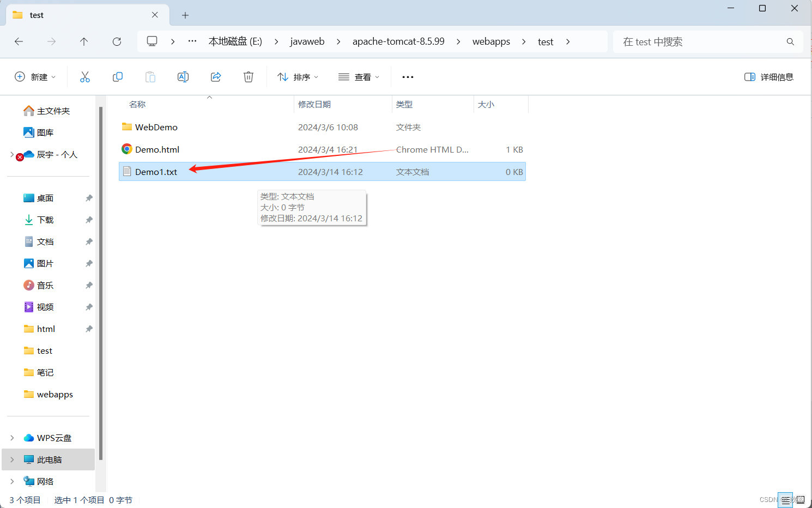Sort by 大小 column header

pyautogui.click(x=486, y=104)
